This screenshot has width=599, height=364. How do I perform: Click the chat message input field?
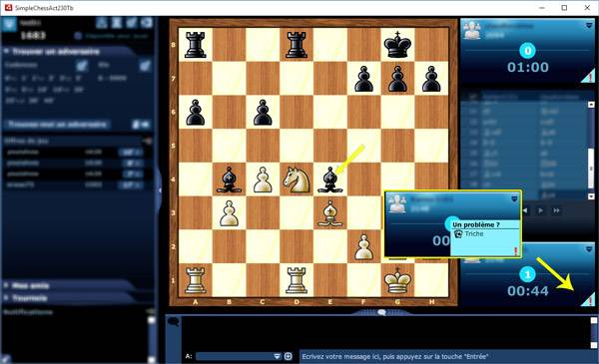(x=447, y=356)
